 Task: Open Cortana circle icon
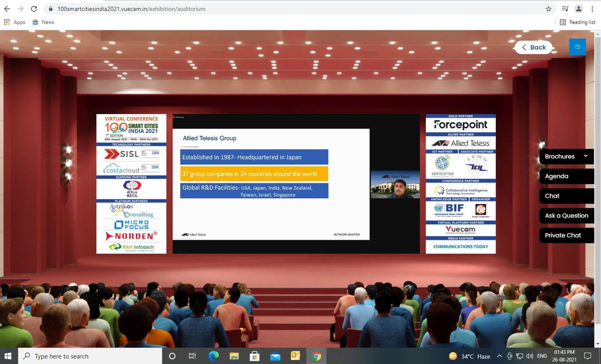172,356
